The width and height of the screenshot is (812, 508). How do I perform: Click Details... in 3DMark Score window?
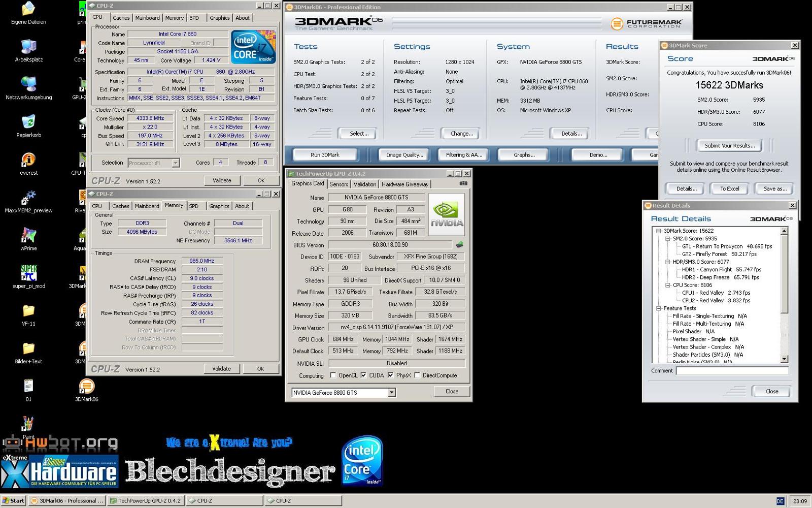[x=686, y=188]
